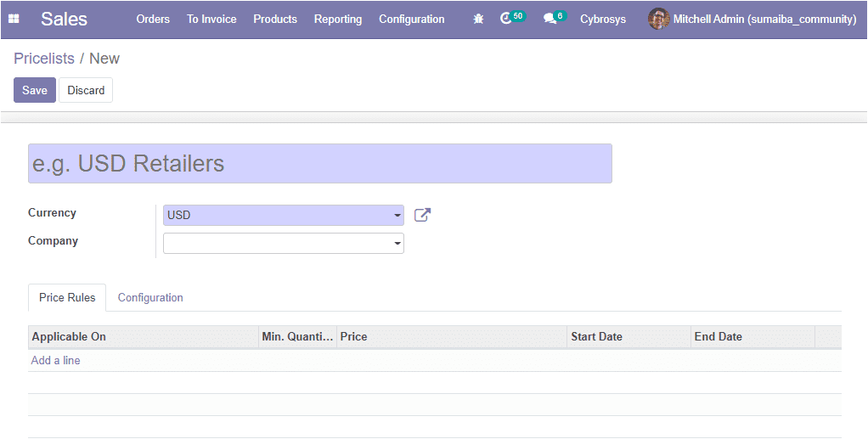868x439 pixels.
Task: Open the To Invoice menu
Action: click(x=211, y=20)
